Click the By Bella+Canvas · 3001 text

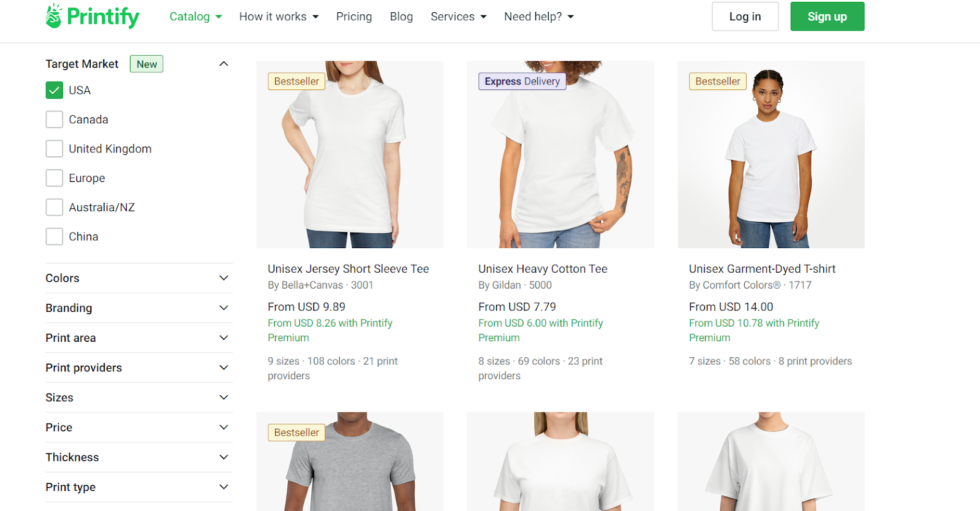click(320, 285)
